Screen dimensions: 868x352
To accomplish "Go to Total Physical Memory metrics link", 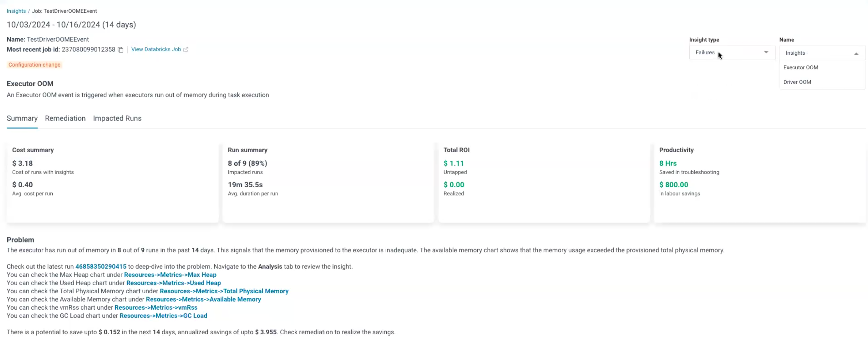I will point(224,291).
